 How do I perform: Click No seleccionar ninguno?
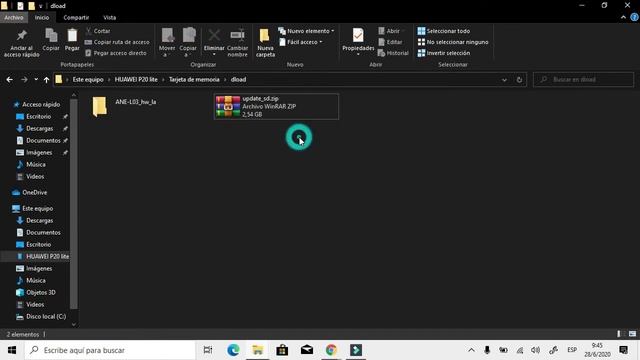(x=453, y=42)
